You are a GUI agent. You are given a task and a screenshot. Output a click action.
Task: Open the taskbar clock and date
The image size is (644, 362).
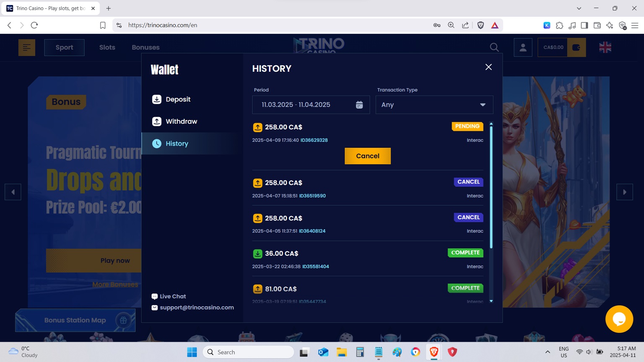click(623, 352)
